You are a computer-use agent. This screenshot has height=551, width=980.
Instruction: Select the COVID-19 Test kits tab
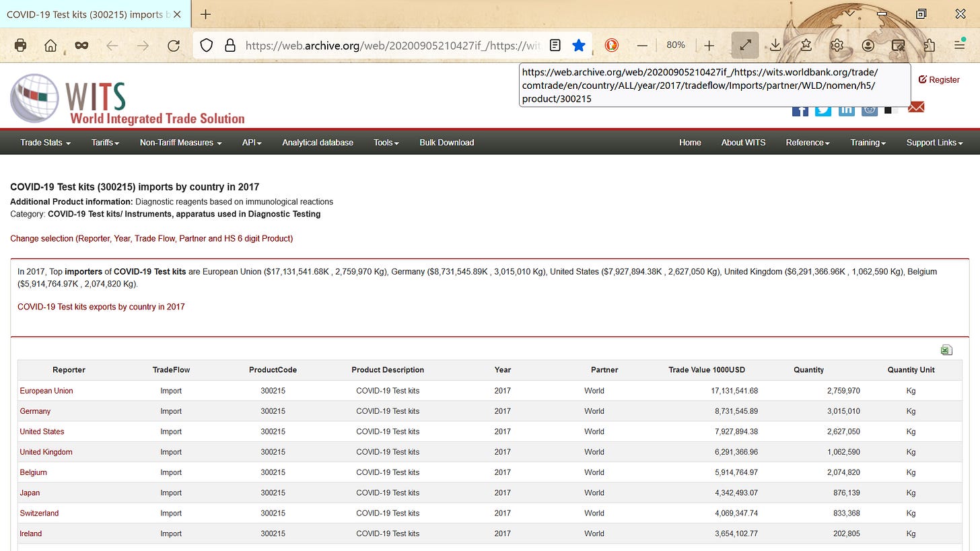coord(94,14)
